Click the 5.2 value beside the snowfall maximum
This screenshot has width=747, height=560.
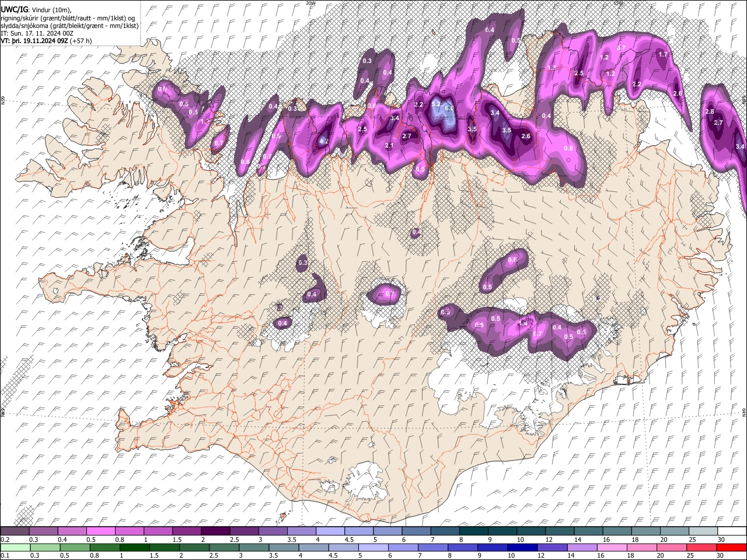[436, 103]
